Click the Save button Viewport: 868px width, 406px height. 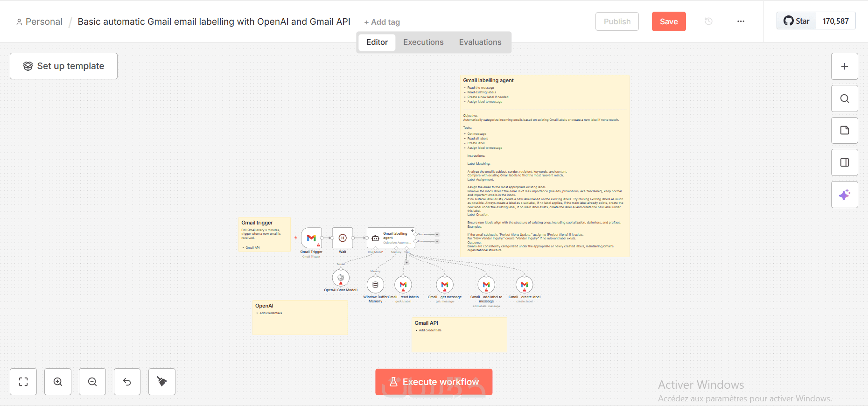click(669, 21)
